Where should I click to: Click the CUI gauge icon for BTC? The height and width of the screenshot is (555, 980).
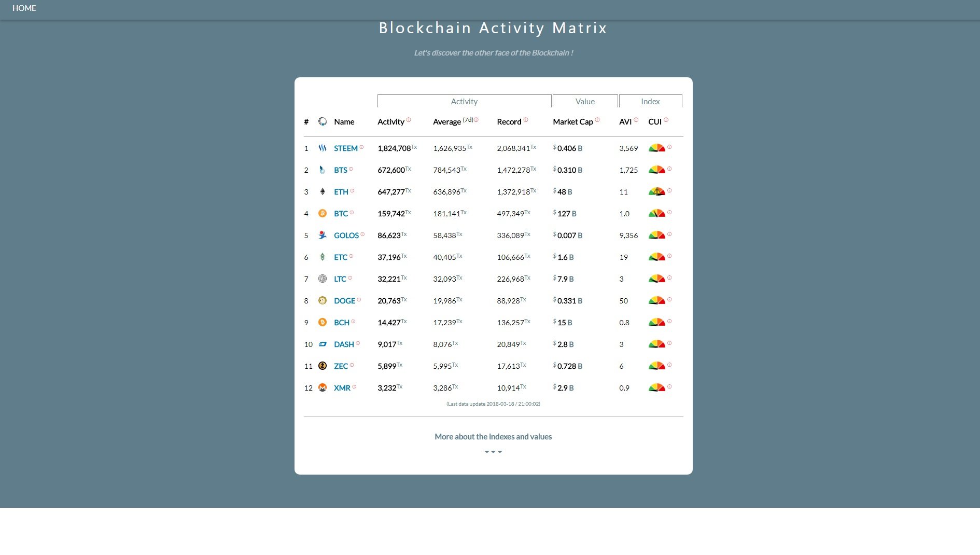pos(657,213)
